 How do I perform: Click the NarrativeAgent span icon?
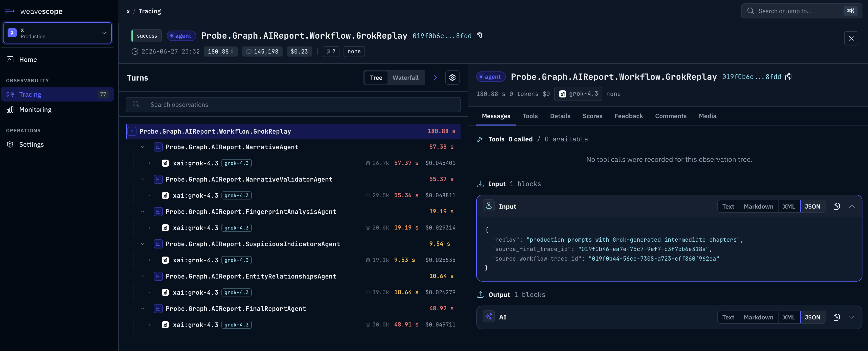click(x=158, y=147)
